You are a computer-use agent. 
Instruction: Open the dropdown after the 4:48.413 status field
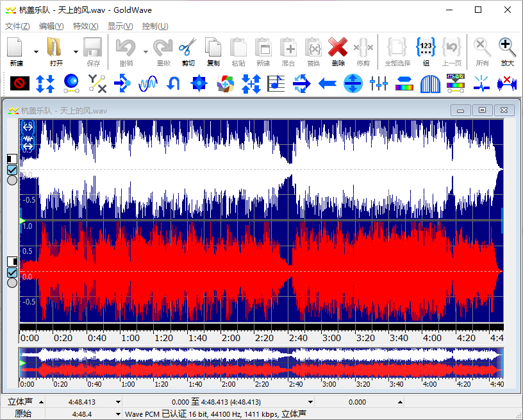pos(118,402)
